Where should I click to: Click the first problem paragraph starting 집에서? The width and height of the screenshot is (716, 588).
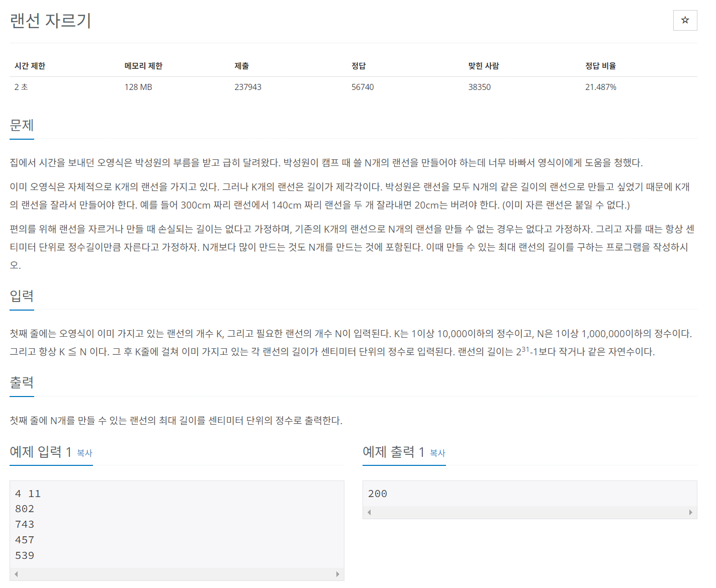pos(326,162)
